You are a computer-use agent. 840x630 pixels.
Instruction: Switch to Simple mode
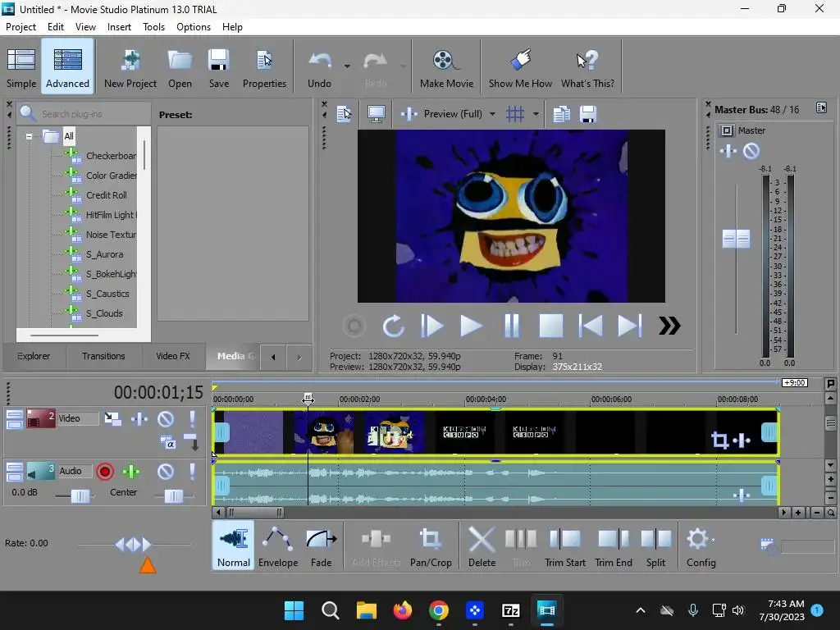[21, 67]
